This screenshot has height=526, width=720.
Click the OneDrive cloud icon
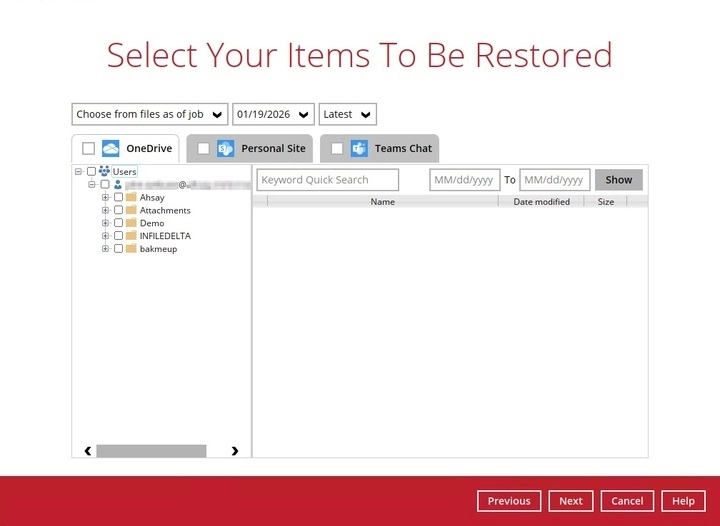click(111, 148)
